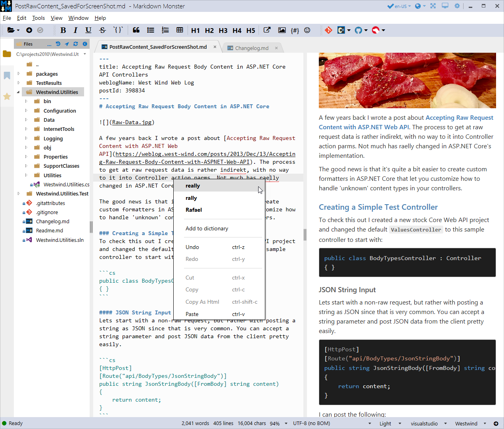Apply italic formatting from toolbar
Image resolution: width=504 pixels, height=429 pixels.
coord(76,30)
